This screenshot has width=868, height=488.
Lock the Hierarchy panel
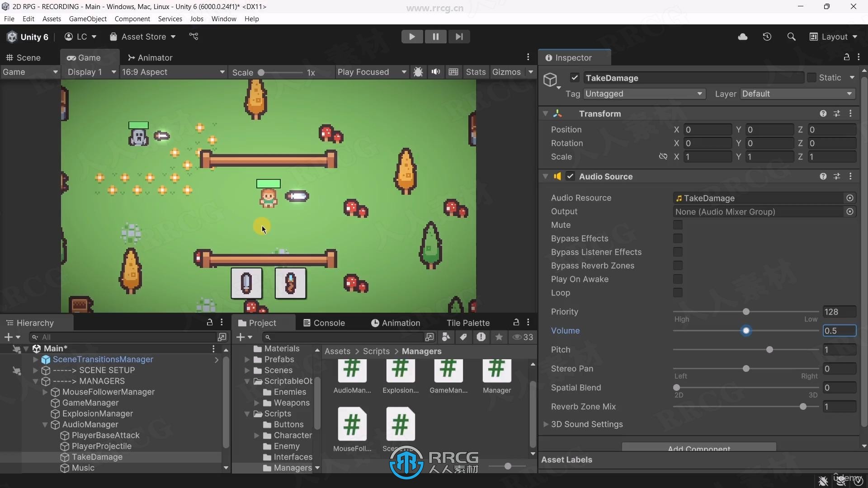pos(210,322)
